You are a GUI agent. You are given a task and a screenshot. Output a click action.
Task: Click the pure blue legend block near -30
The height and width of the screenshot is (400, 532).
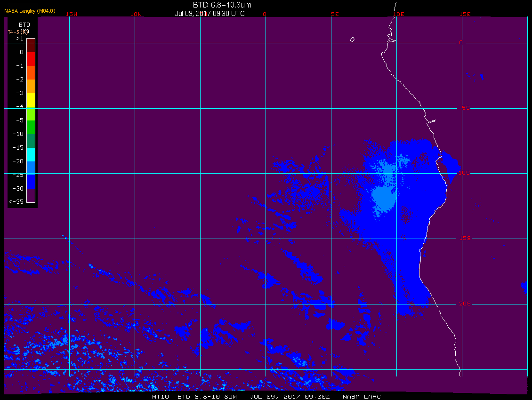tap(31, 182)
